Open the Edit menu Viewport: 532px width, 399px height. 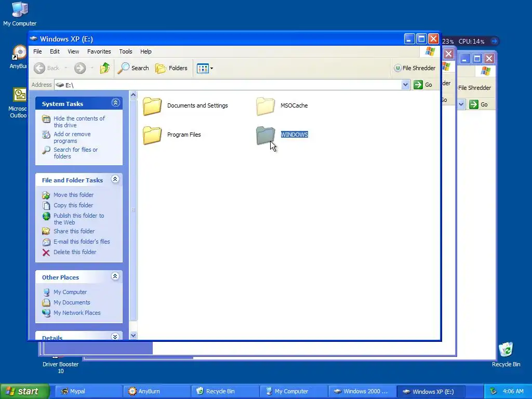55,51
